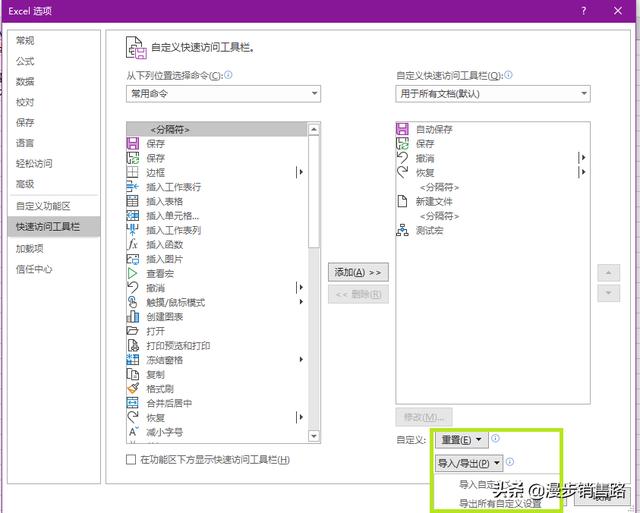Viewport: 640px width, 513px height.
Task: Select the 测试宏 macro icon
Action: point(402,230)
